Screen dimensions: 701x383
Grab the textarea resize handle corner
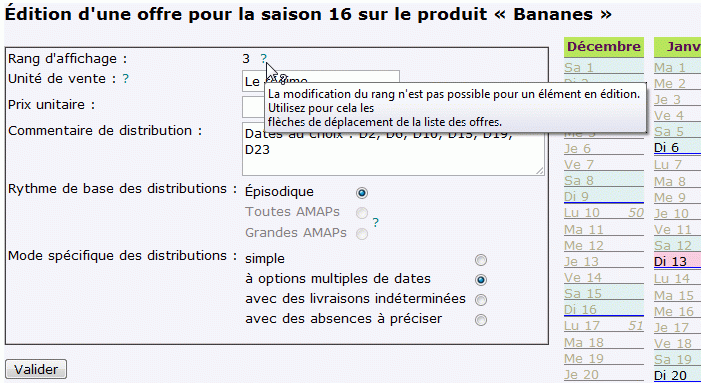[540, 170]
